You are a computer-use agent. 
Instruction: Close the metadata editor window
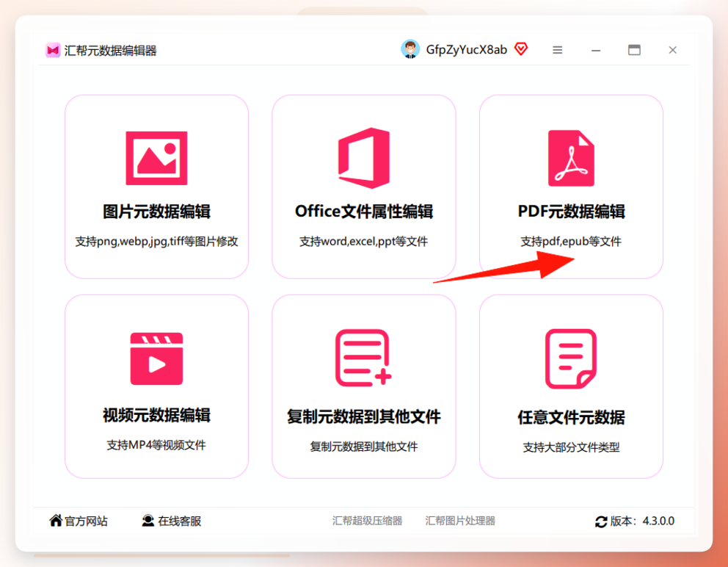click(672, 50)
